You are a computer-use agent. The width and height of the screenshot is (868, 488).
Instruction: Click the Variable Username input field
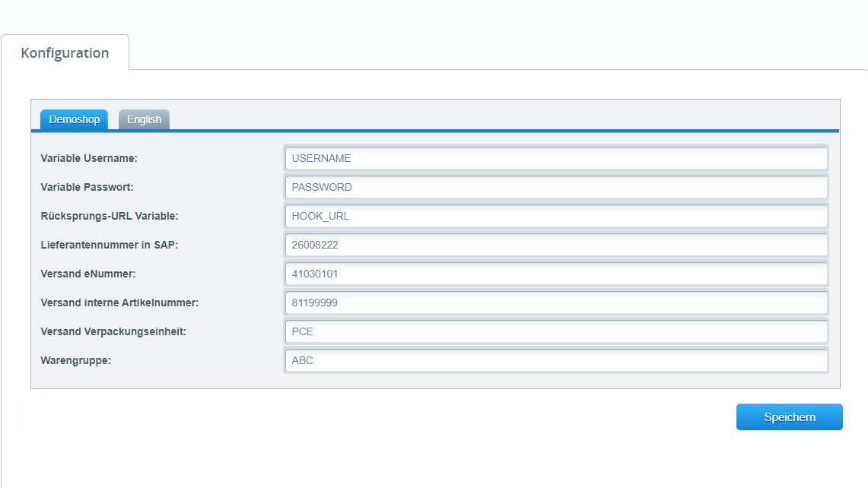[556, 158]
